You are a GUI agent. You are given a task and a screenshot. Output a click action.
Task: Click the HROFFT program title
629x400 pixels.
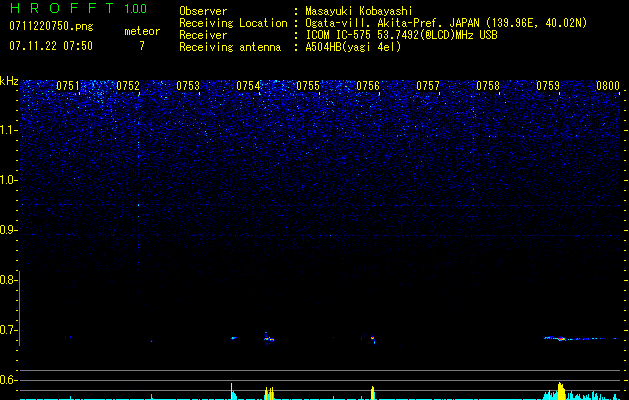coord(62,8)
